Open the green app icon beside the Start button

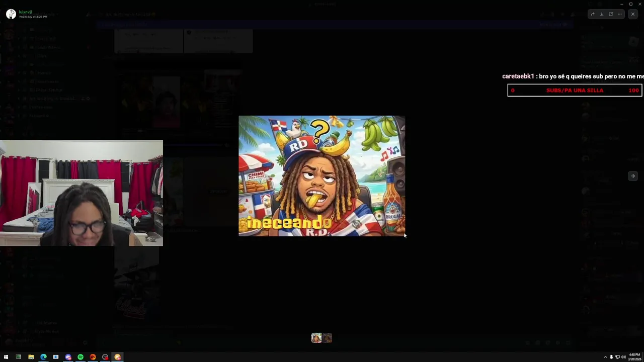tap(19, 357)
